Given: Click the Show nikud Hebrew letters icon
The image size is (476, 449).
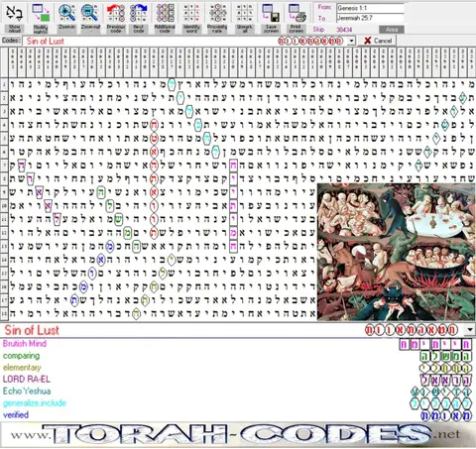Looking at the screenshot, I should point(14,13).
